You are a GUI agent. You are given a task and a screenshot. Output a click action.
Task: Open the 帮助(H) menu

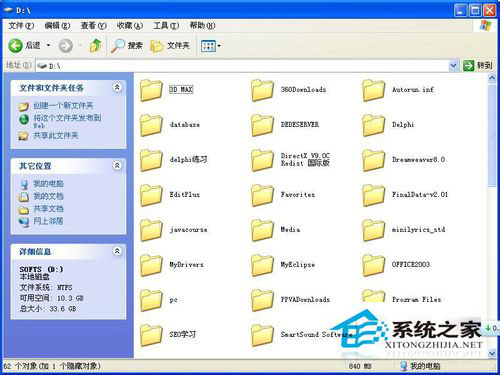click(202, 25)
